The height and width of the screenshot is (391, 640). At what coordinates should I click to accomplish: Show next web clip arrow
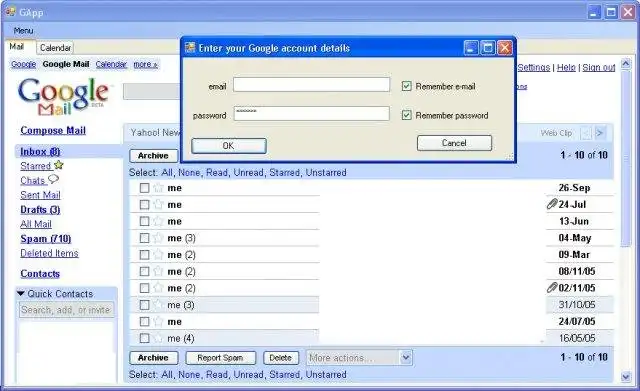click(599, 133)
